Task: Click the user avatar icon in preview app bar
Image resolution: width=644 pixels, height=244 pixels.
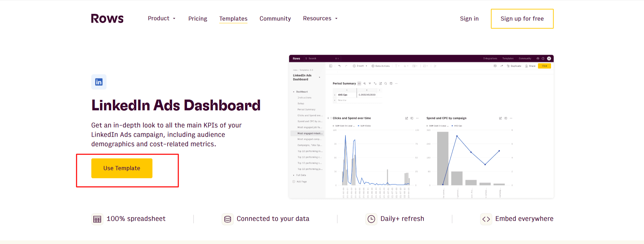Action: 549,58
